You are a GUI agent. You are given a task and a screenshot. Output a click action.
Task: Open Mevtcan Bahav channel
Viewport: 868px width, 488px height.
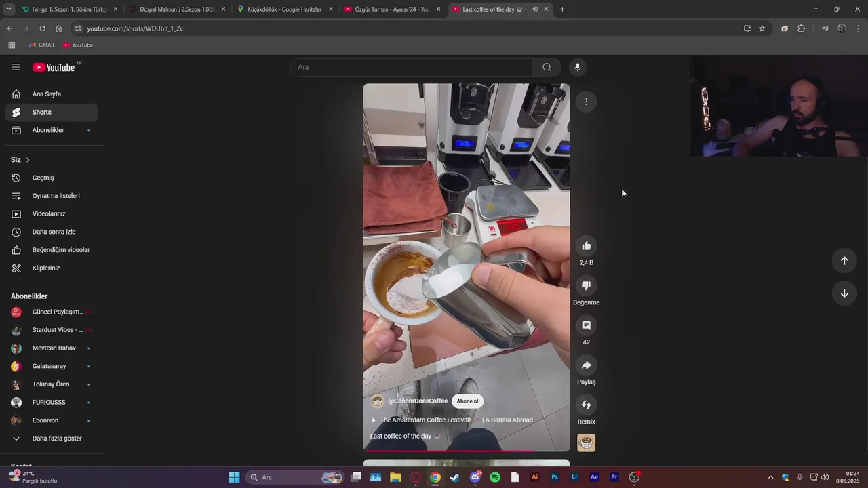click(x=52, y=348)
